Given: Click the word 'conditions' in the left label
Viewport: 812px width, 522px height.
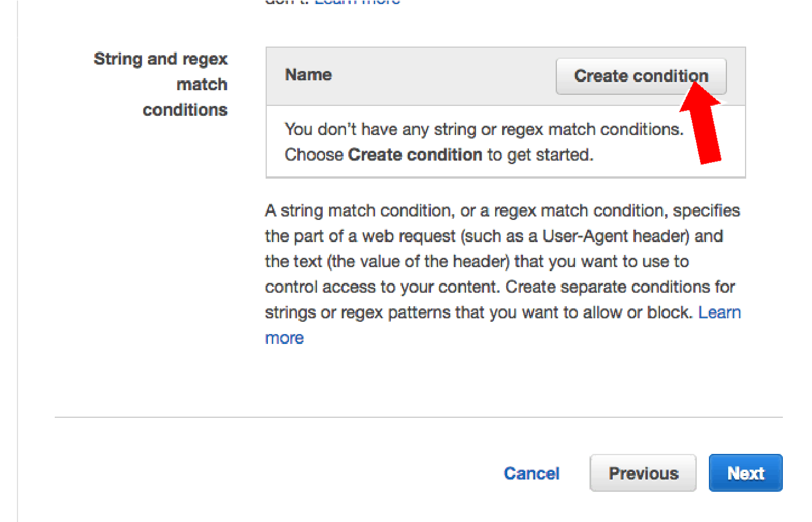Looking at the screenshot, I should click(x=185, y=110).
